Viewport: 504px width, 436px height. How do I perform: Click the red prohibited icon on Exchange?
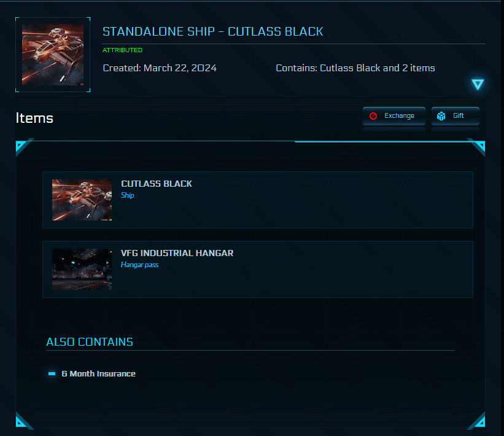373,116
